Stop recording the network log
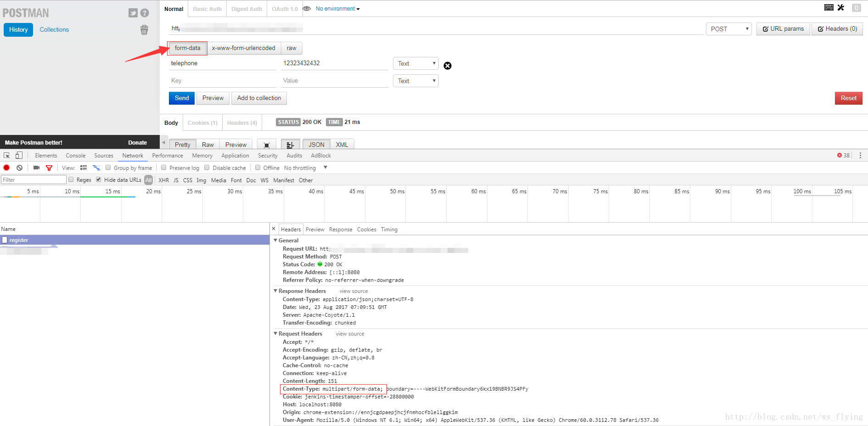The height and width of the screenshot is (426, 868). tap(6, 168)
